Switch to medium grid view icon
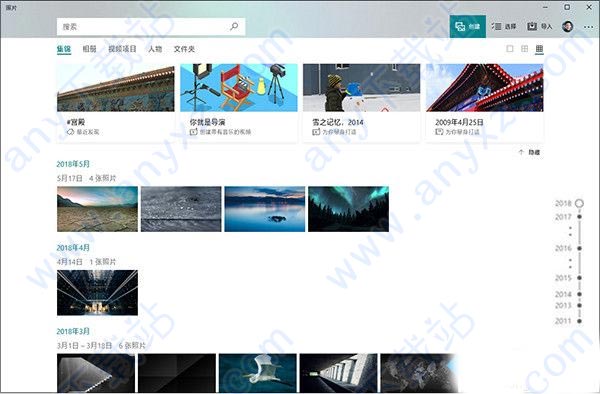Screen dimensions: 600x394 point(524,49)
